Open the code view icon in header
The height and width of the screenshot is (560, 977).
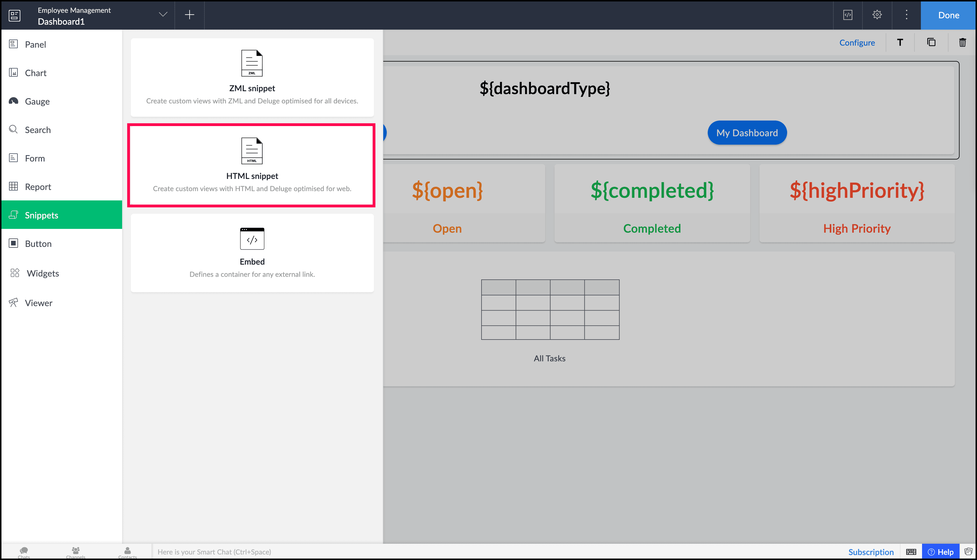pyautogui.click(x=848, y=15)
